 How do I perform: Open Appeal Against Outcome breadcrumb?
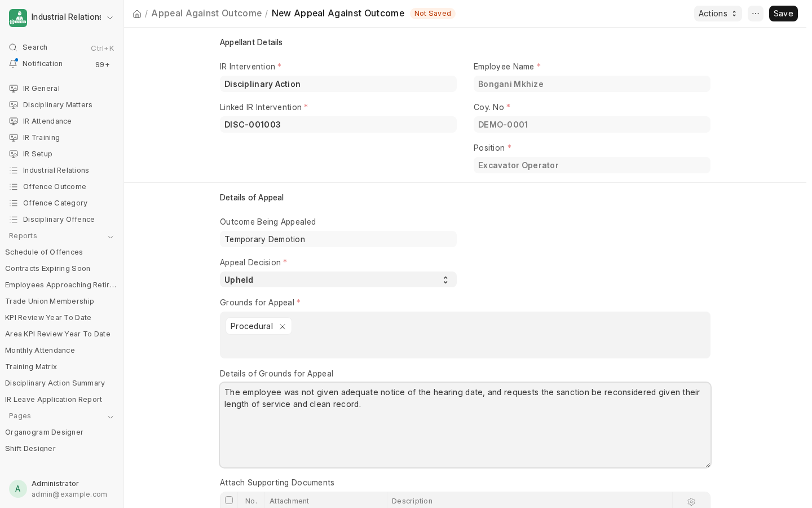[x=206, y=13]
